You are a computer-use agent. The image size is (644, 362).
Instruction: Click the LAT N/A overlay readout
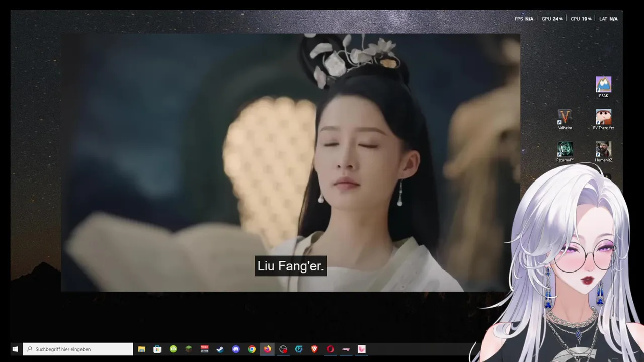click(x=608, y=19)
